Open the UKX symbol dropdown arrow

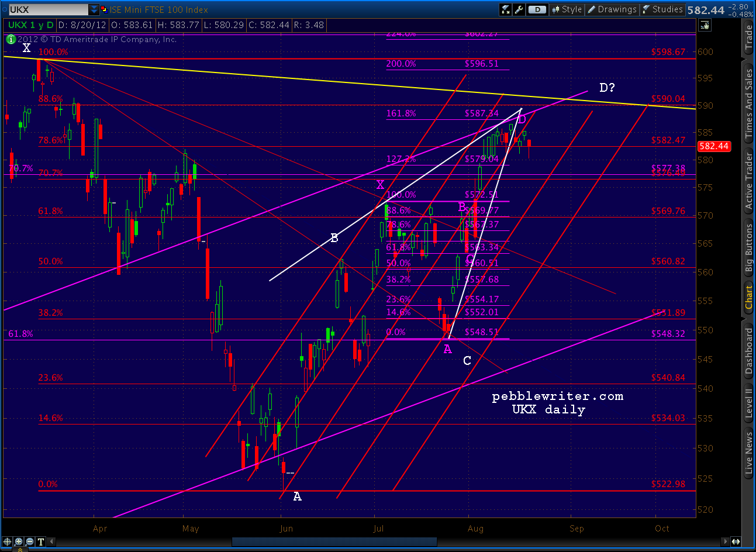point(94,9)
